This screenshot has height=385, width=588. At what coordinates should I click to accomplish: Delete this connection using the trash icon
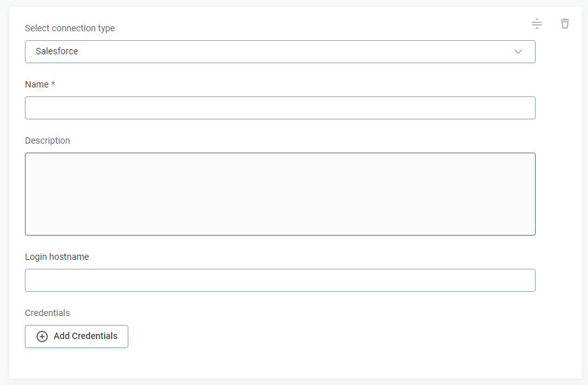coord(565,24)
